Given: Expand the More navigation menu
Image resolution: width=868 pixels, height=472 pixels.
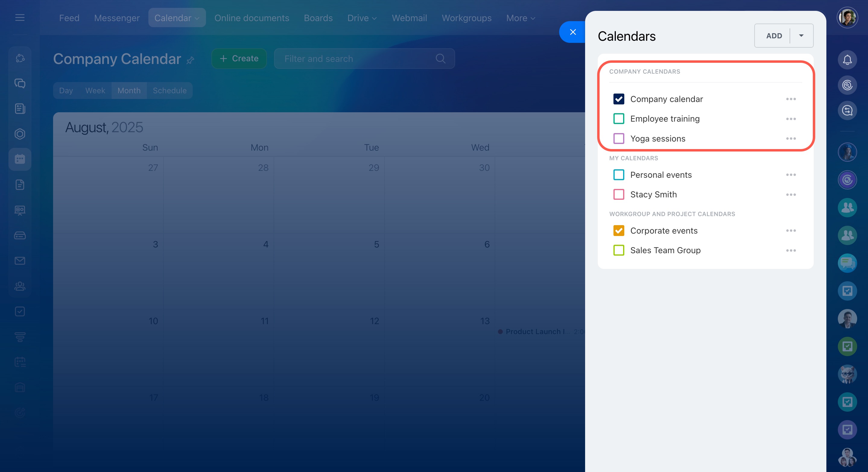Looking at the screenshot, I should tap(520, 18).
